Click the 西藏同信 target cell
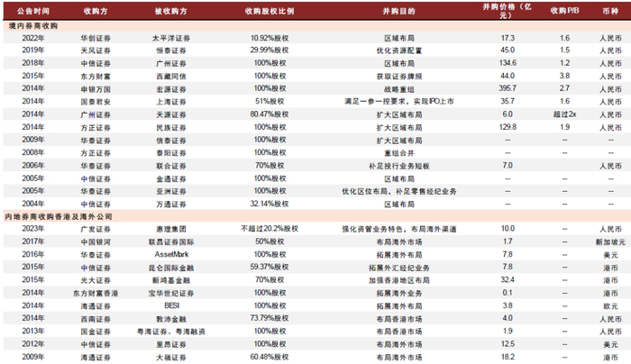The height and width of the screenshot is (364, 631). click(x=171, y=77)
